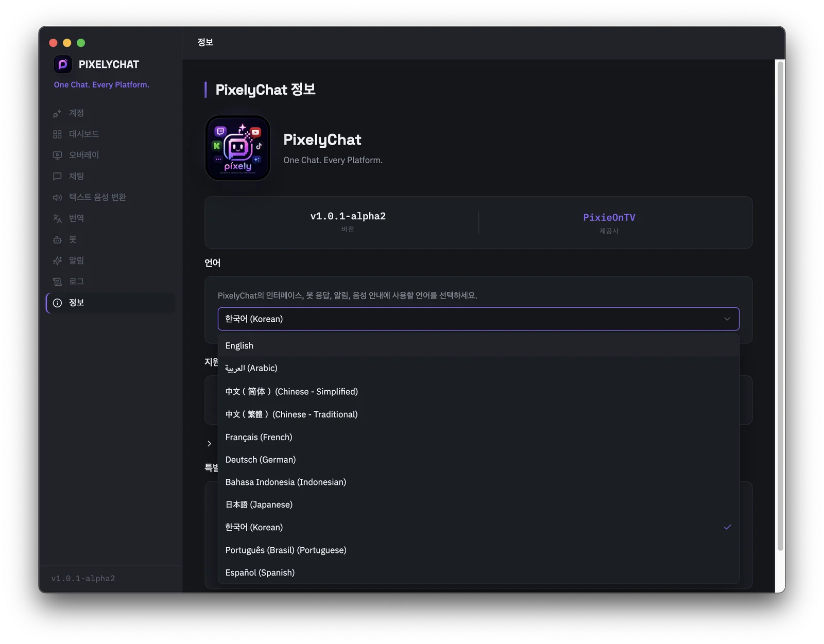Expand the collapsed section chevron arrow
Image resolution: width=824 pixels, height=644 pixels.
[209, 444]
